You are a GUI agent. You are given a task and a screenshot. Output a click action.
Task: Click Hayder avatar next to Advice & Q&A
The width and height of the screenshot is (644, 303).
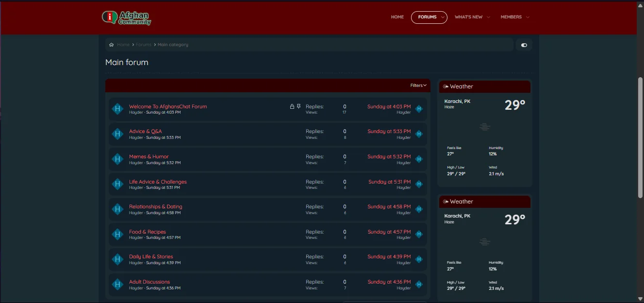117,134
